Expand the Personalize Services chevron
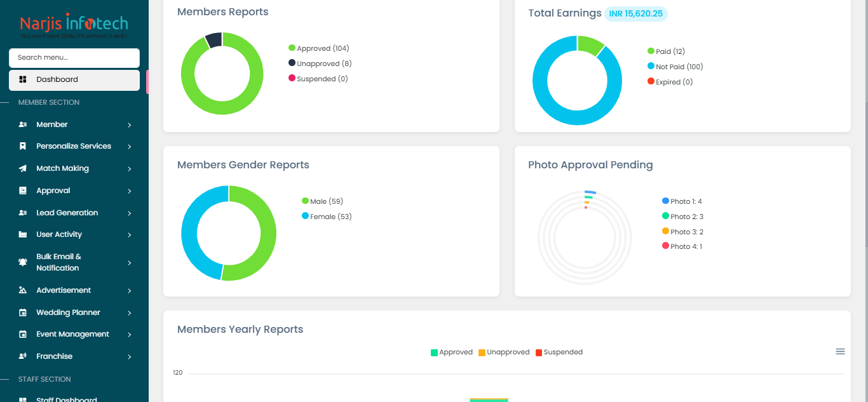Viewport: 868px width, 402px height. (x=130, y=147)
